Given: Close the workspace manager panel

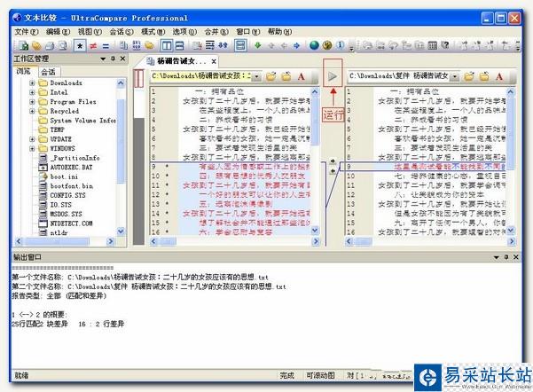Looking at the screenshot, I should point(122,59).
